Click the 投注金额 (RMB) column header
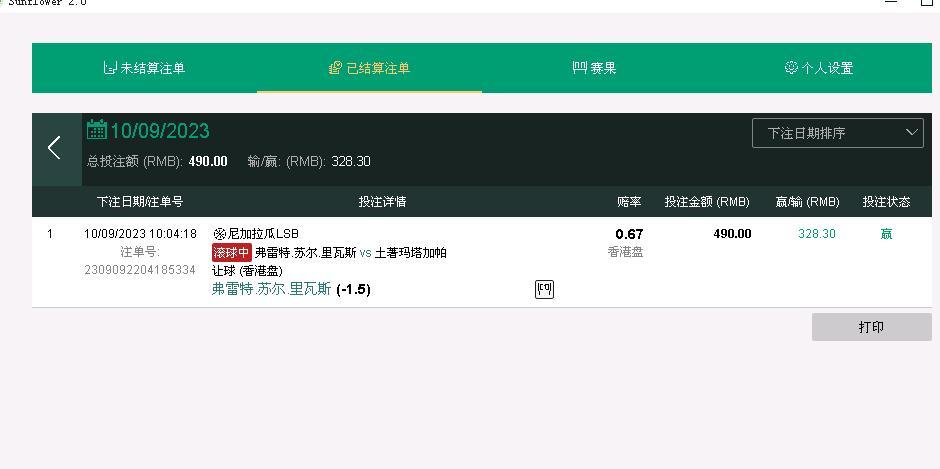Screen dimensions: 940x469 [707, 202]
